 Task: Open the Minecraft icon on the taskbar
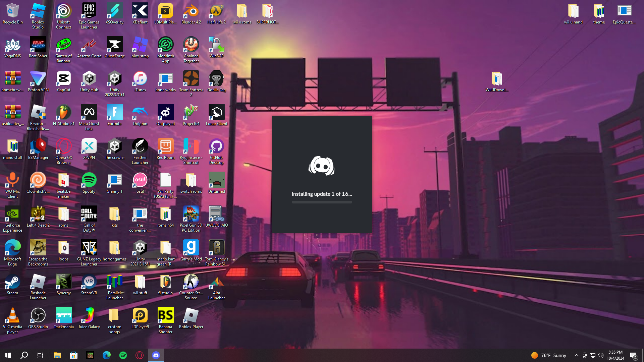coord(90,355)
